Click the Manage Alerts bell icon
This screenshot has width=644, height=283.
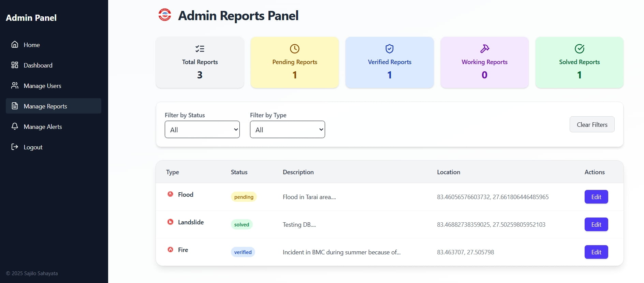tap(15, 126)
